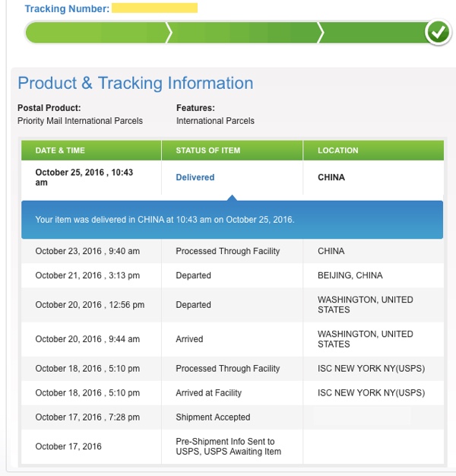Click the Arrived at Facility status

pyautogui.click(x=208, y=393)
